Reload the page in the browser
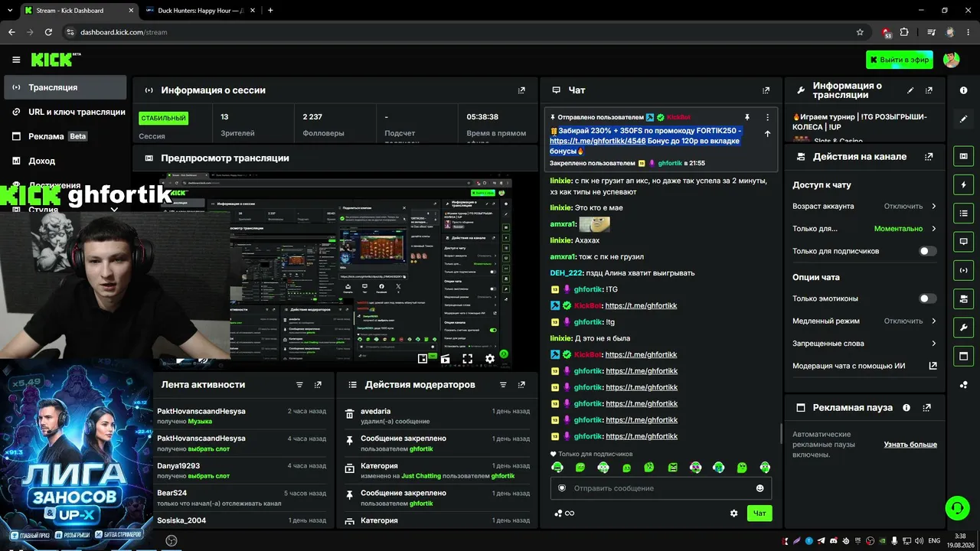Image resolution: width=980 pixels, height=551 pixels. (48, 32)
